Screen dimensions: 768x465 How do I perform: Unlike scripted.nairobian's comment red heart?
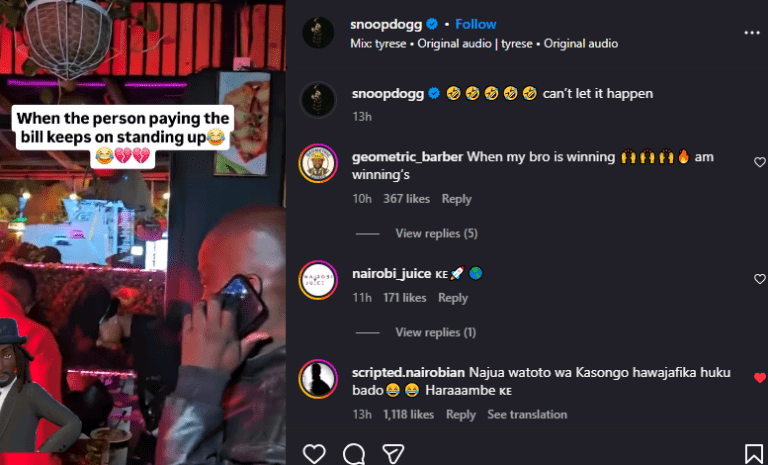click(759, 378)
